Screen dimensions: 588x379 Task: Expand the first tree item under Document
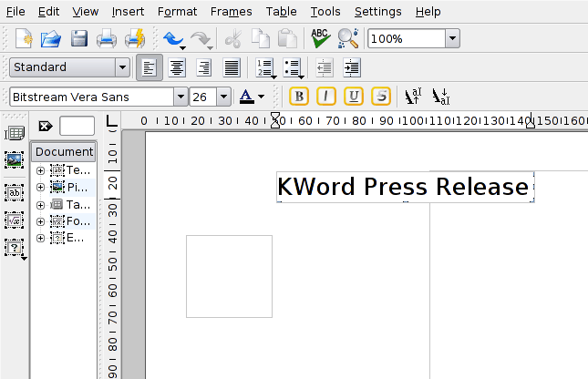coord(40,170)
